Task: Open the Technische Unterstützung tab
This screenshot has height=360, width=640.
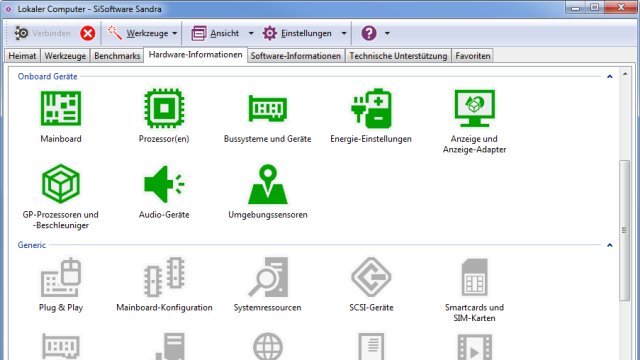Action: (398, 56)
